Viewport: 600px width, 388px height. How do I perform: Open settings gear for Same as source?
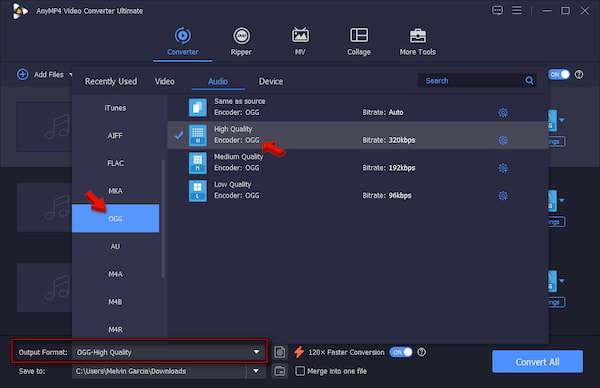(x=503, y=112)
